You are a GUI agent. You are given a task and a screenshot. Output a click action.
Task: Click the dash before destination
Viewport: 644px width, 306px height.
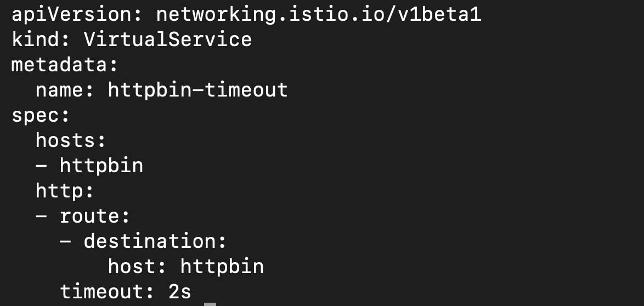[x=65, y=241]
